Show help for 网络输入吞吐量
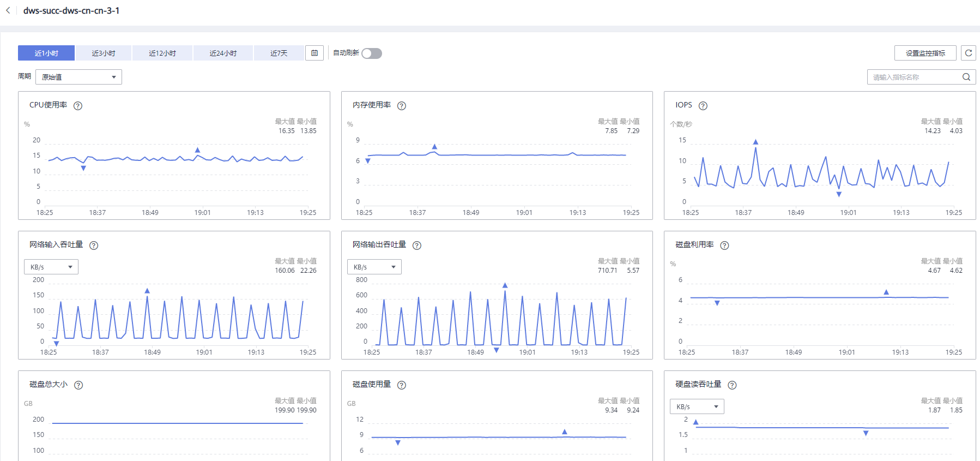This screenshot has width=980, height=461. tap(94, 246)
